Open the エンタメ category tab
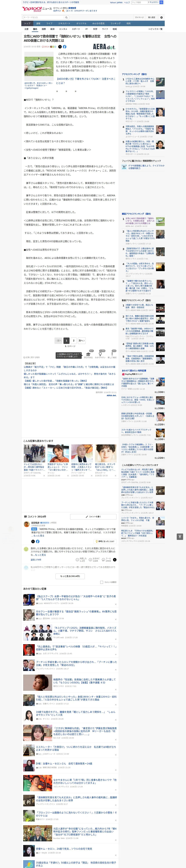Viewport: 186px width, 868px height. pos(63,29)
